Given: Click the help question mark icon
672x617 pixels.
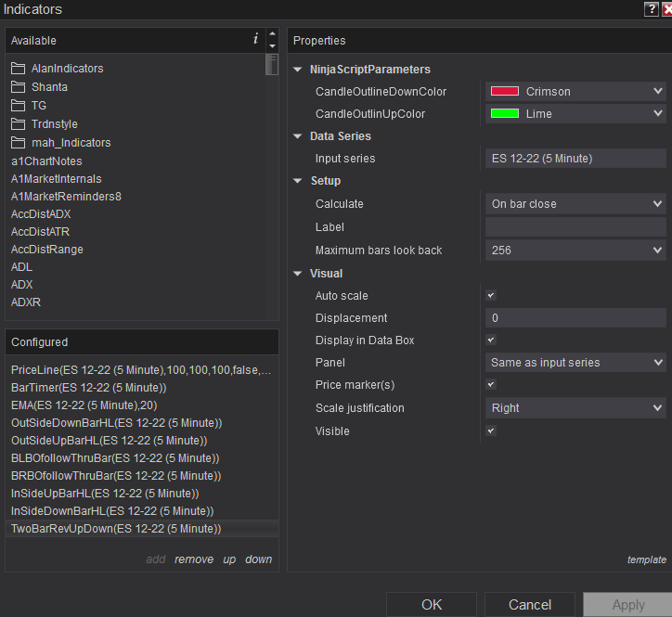Looking at the screenshot, I should click(651, 9).
